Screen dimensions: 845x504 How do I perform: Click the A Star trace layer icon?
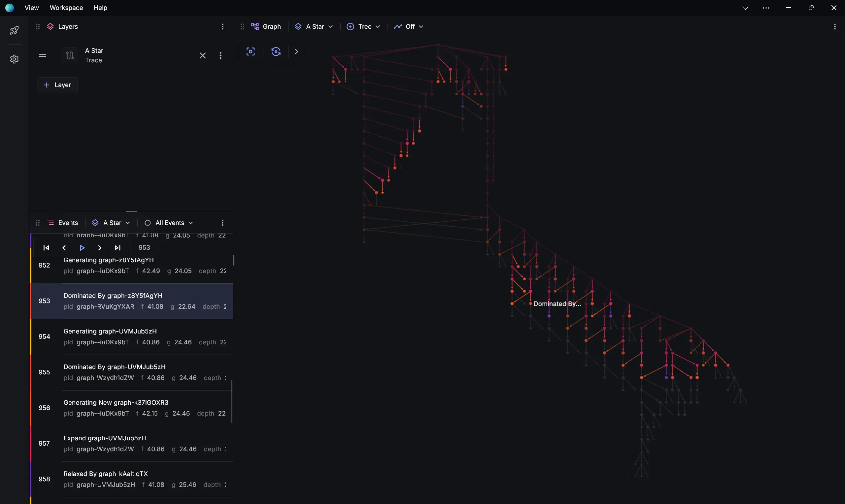pos(70,55)
